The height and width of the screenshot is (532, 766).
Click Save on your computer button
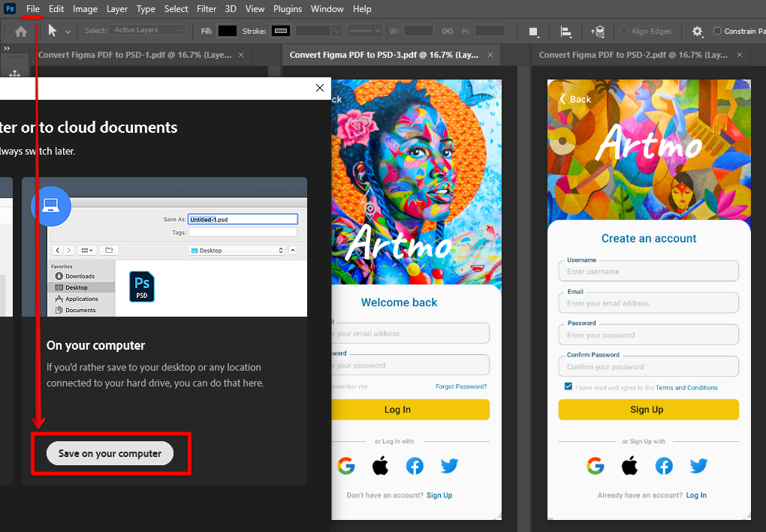click(x=110, y=453)
